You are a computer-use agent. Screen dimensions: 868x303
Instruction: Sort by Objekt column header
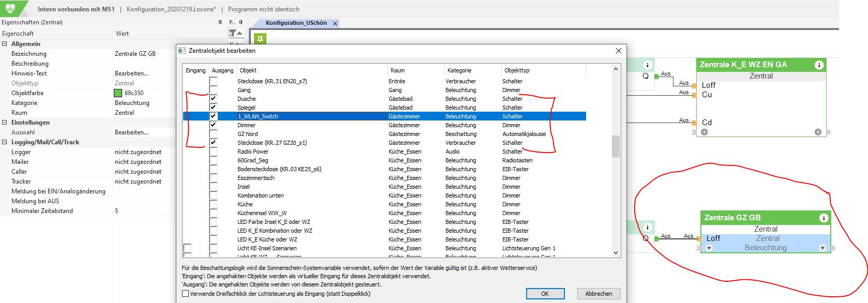pos(248,70)
